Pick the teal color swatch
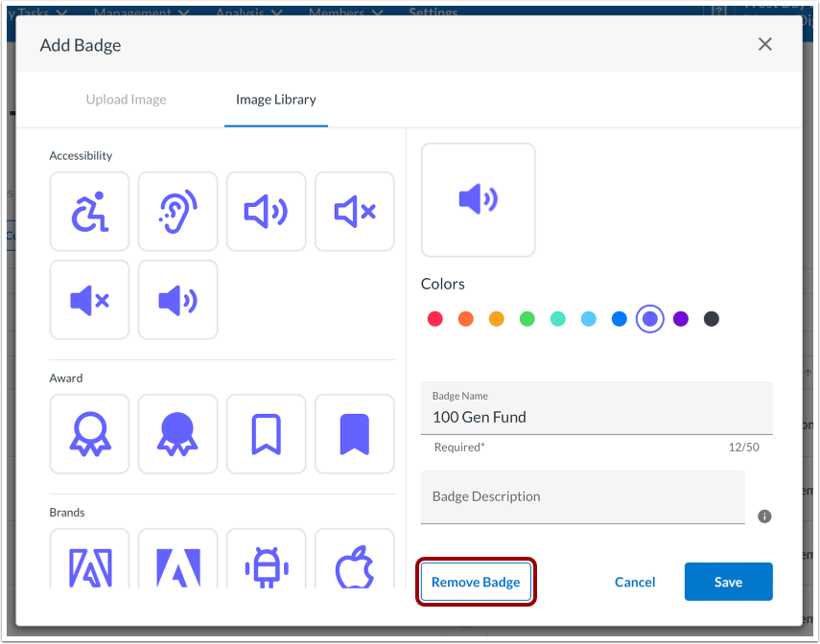The image size is (820, 644). click(x=558, y=319)
